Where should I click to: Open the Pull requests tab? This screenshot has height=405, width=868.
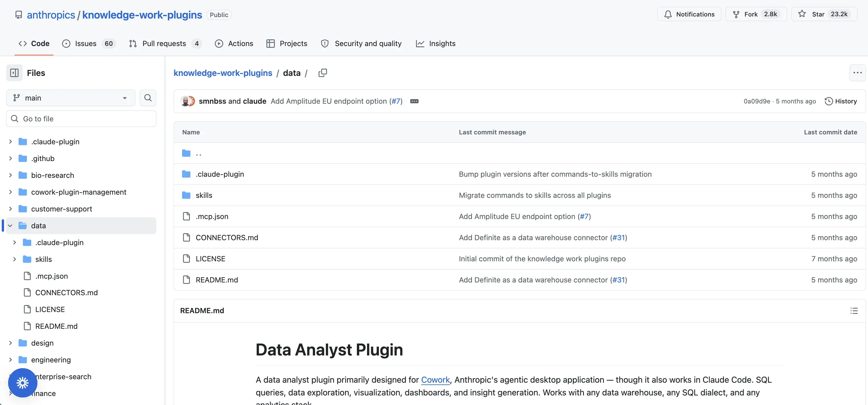click(x=166, y=43)
